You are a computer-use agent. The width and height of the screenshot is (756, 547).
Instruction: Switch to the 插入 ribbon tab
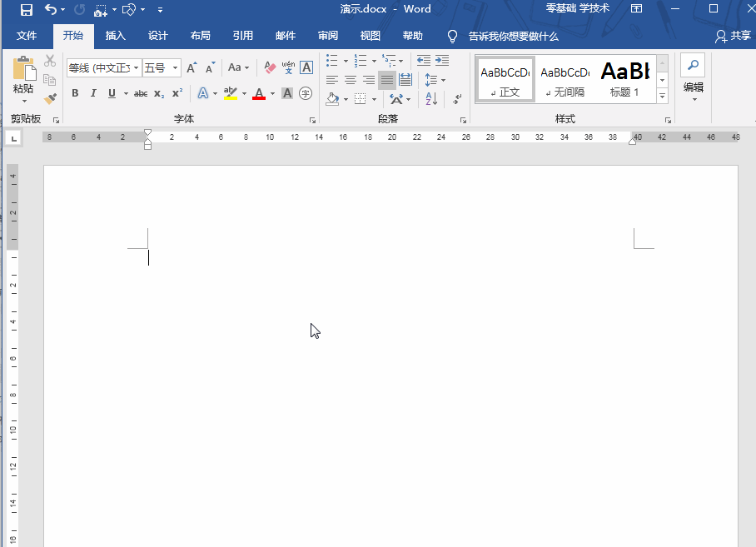[x=115, y=36]
